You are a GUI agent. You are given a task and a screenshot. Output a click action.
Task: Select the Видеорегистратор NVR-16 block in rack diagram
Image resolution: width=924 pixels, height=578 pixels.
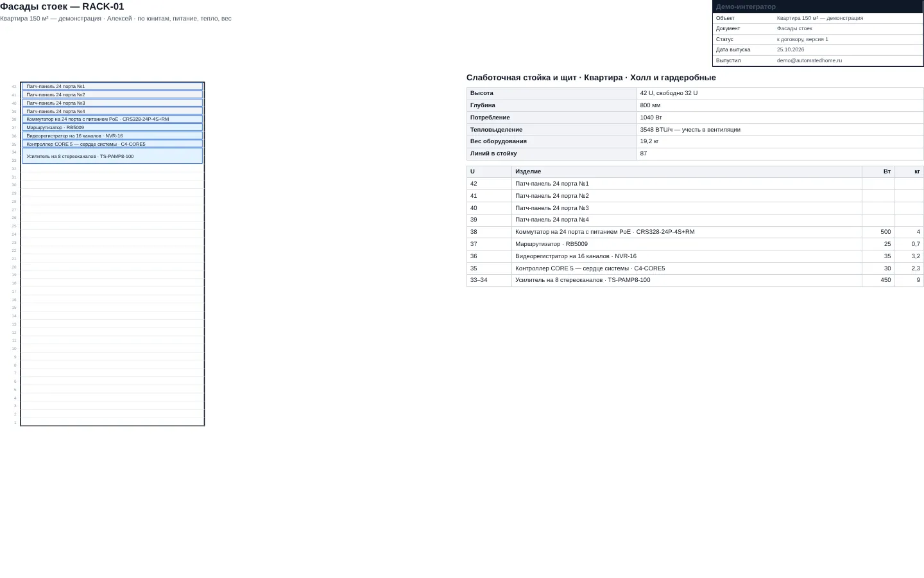(112, 136)
